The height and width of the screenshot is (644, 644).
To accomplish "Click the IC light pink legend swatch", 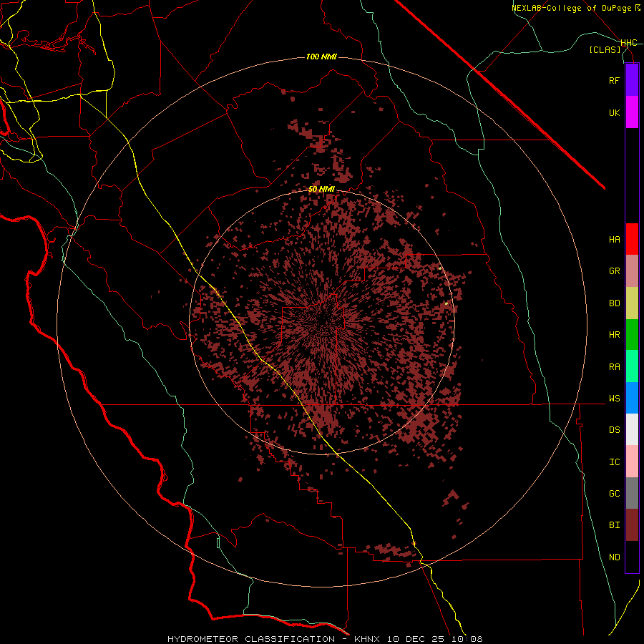I will (632, 462).
